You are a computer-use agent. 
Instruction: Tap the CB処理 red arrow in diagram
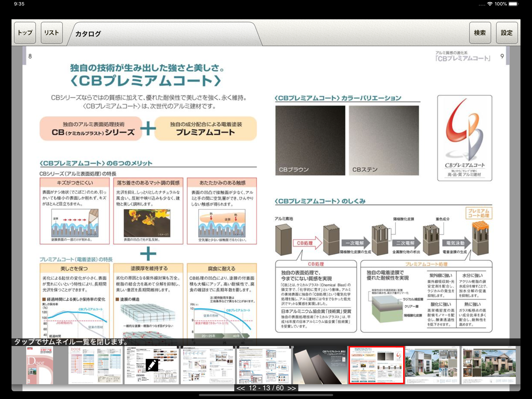coord(307,243)
